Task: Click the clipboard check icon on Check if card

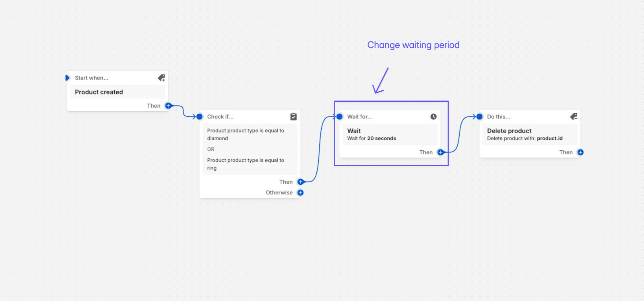Action: tap(293, 117)
